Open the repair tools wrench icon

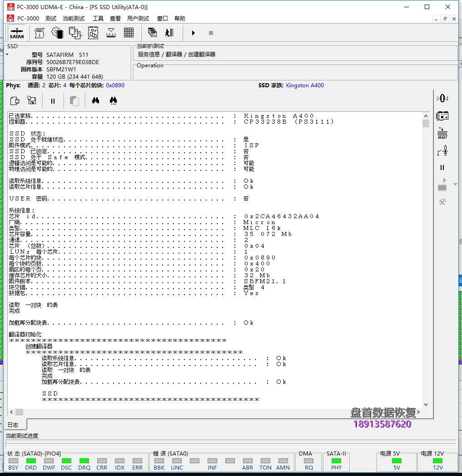pos(442,201)
